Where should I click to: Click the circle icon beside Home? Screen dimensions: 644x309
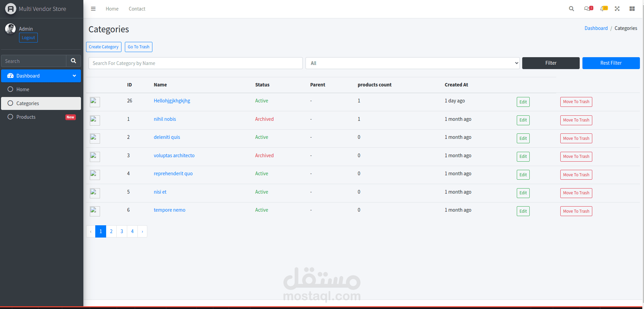tap(10, 89)
